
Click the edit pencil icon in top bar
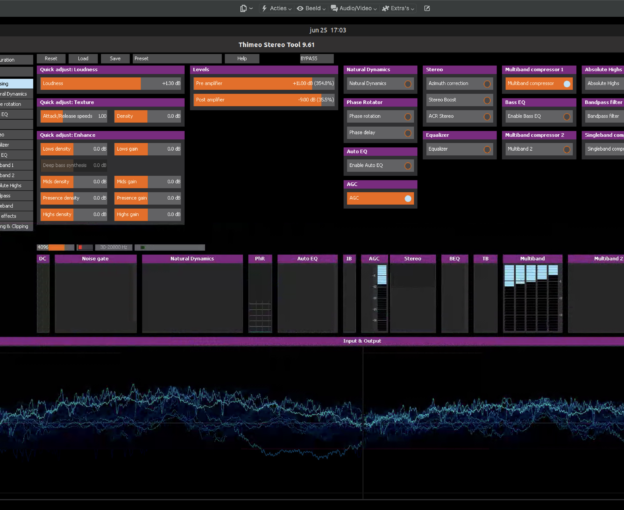coord(427,8)
